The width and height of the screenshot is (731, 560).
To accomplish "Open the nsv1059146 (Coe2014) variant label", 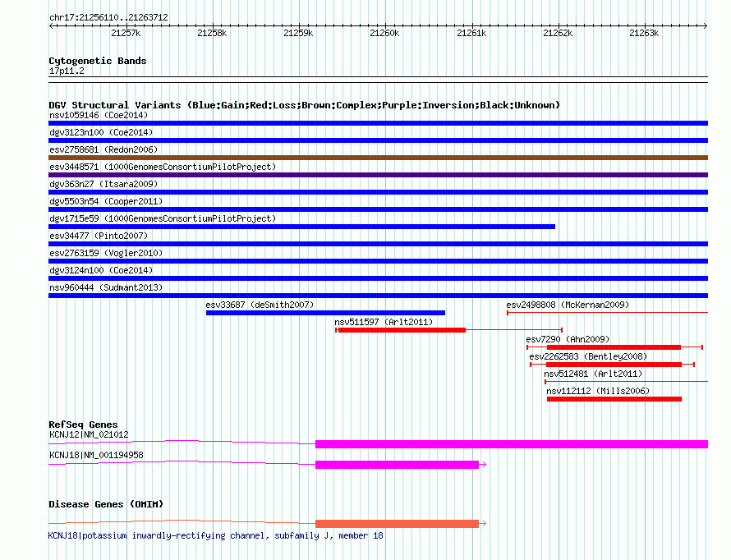I will pyautogui.click(x=99, y=115).
